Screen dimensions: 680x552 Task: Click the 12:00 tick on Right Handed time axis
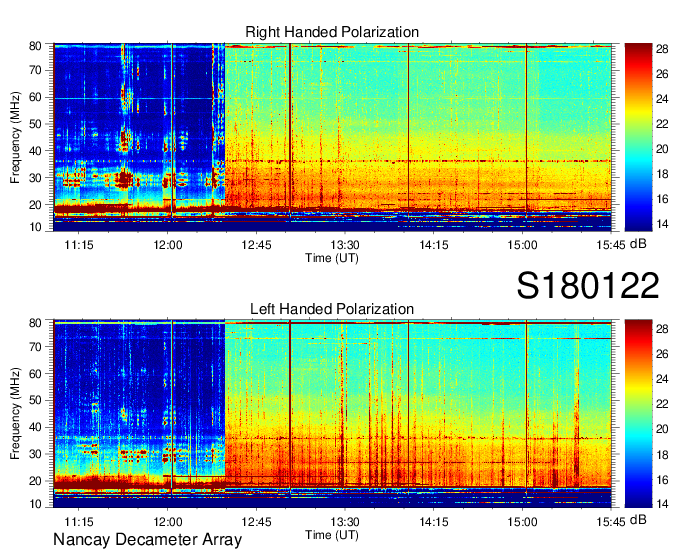pos(168,245)
